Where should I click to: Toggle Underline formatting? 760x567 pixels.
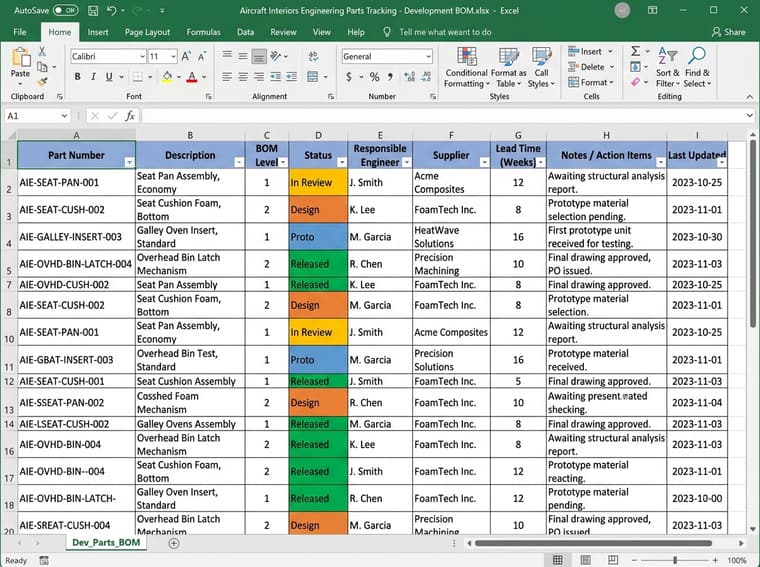(x=109, y=77)
